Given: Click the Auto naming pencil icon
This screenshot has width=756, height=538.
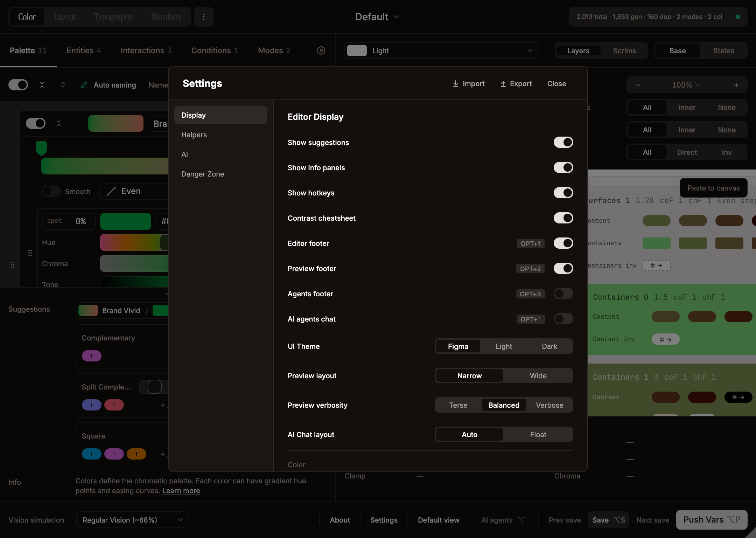Looking at the screenshot, I should click(x=84, y=85).
